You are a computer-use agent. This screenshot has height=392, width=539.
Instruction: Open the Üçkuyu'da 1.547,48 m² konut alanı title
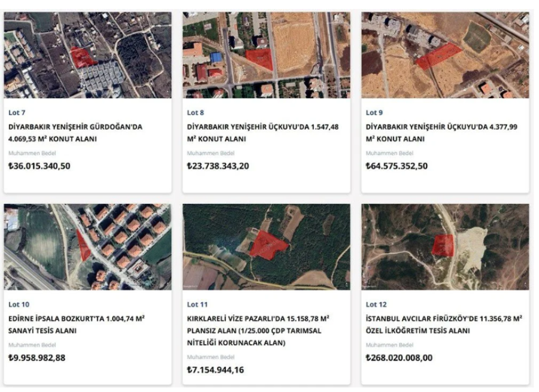(x=263, y=133)
